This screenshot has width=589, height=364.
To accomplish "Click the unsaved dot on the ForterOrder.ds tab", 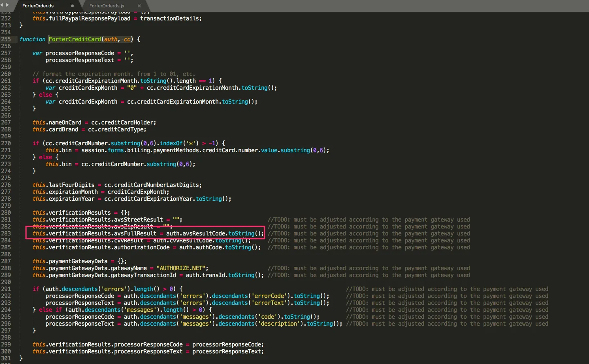I will tap(73, 6).
